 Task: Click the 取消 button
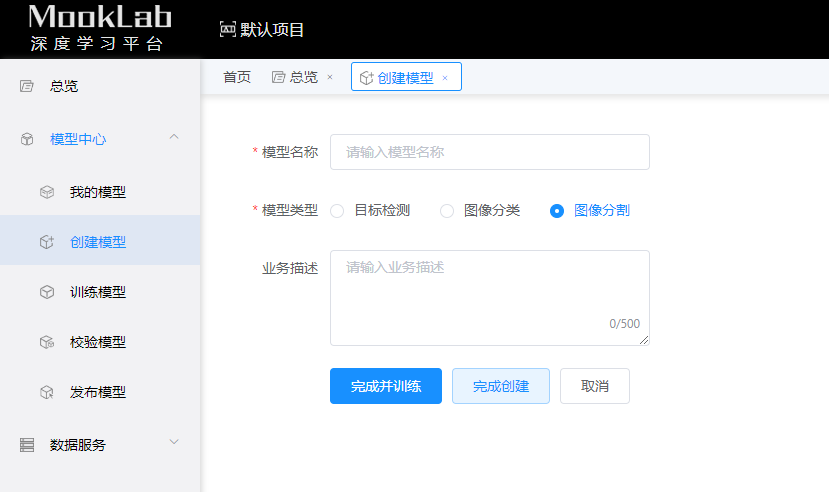click(x=594, y=386)
